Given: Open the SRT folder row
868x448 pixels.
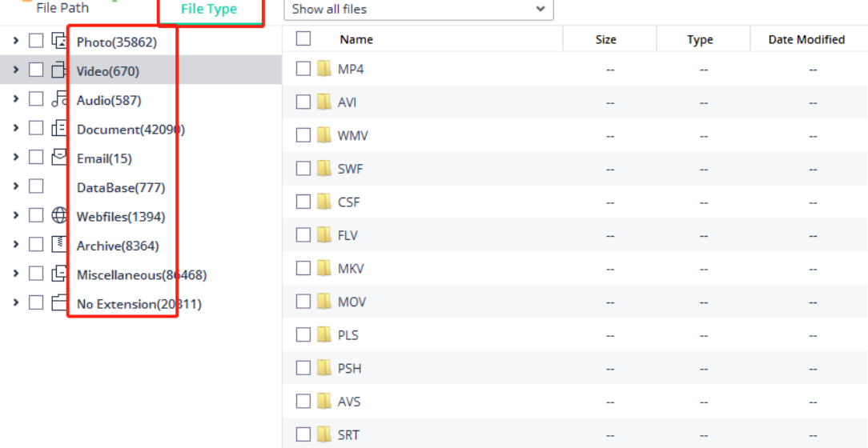Looking at the screenshot, I should 575,434.
